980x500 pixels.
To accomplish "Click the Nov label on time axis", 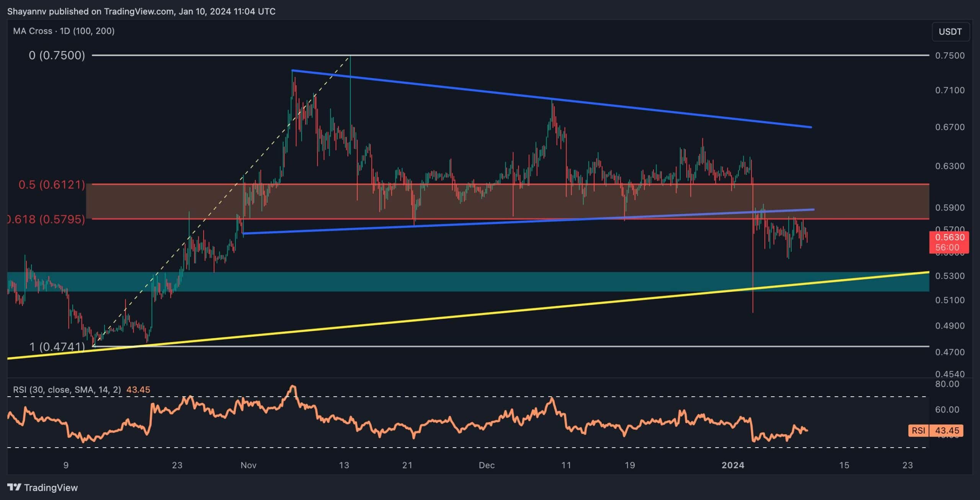I will [248, 465].
